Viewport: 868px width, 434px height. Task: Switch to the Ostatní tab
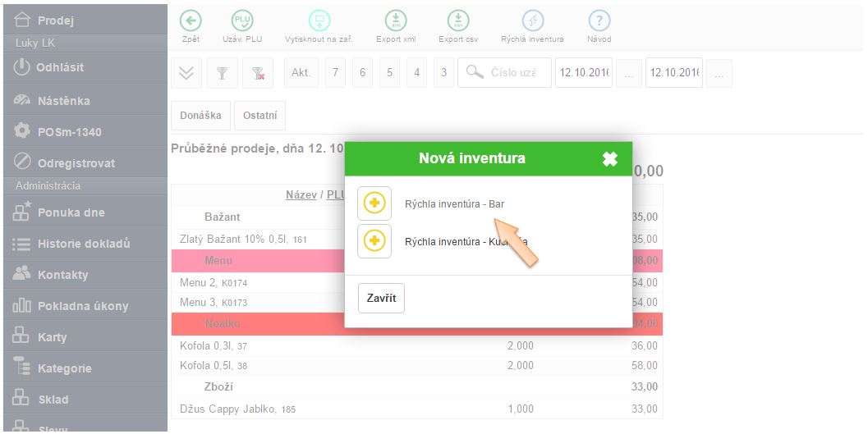(x=259, y=116)
